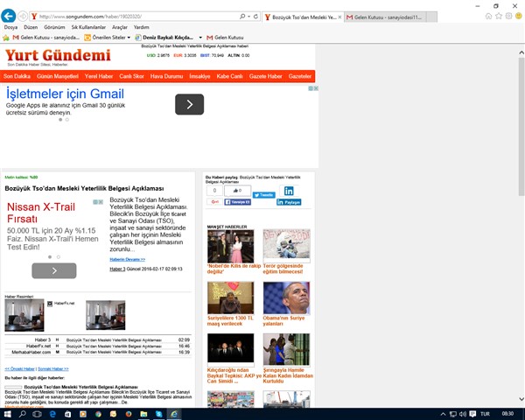Click the HaberFx.net row in sources table
Viewport: 525px width, 420px height.
98,346
